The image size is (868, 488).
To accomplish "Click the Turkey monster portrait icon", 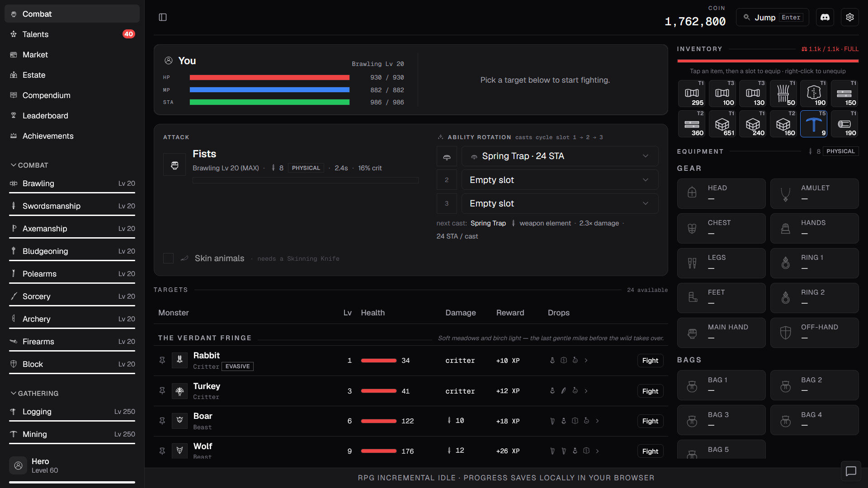I will [x=179, y=390].
